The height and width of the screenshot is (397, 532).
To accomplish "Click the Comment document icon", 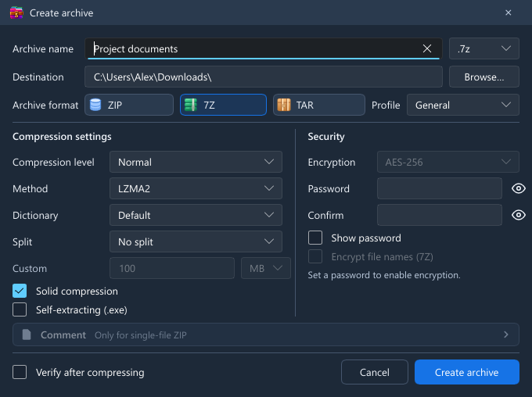I will (27, 335).
